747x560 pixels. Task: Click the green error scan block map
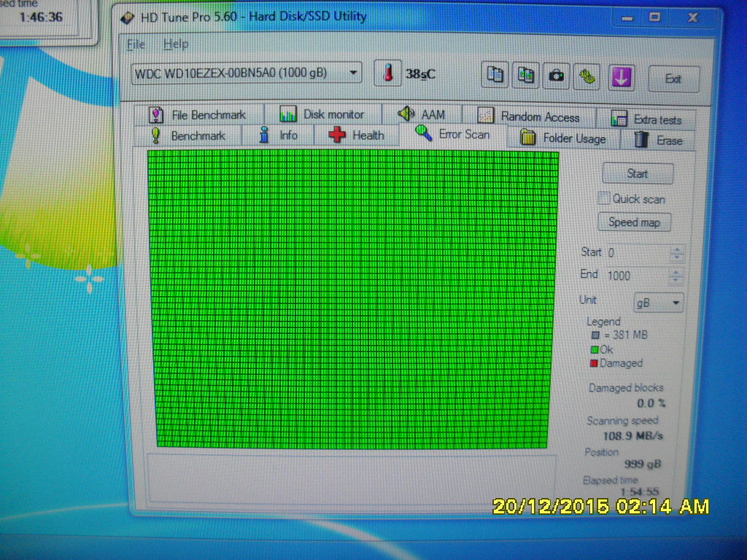coord(352,299)
